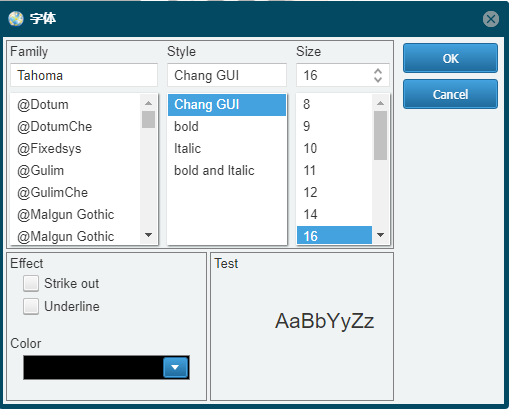Confirm with the OK button
509x409 pixels.
[450, 58]
